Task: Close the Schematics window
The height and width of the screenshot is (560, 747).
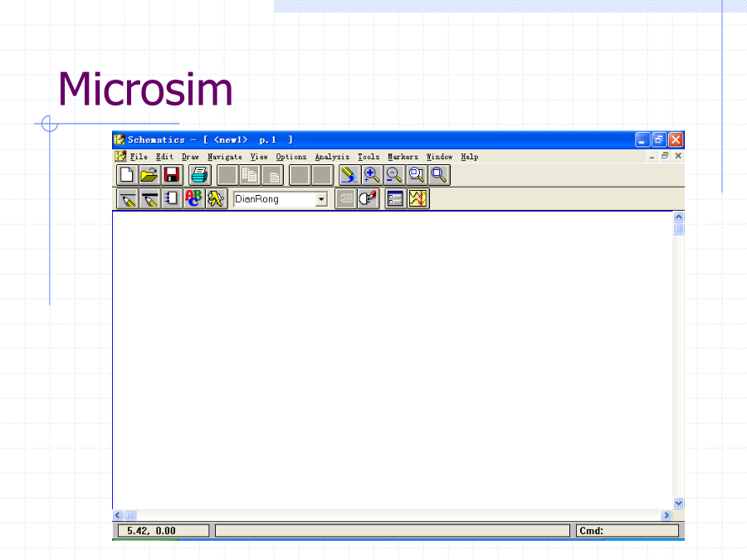Action: click(x=676, y=139)
